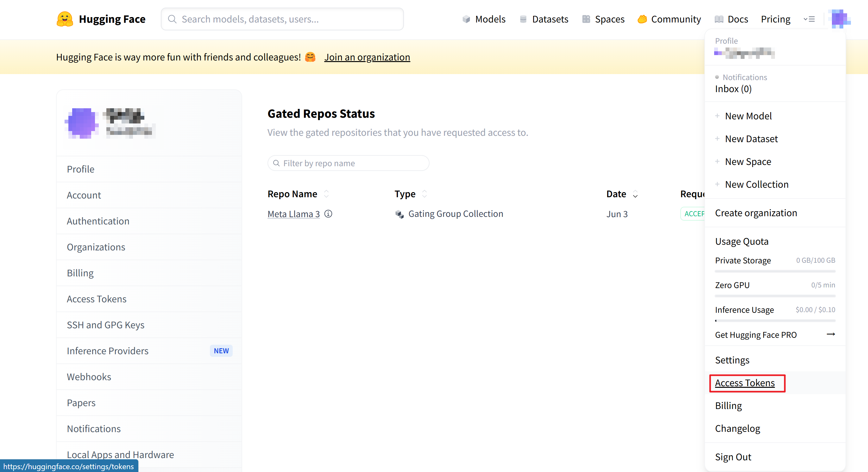Click Get Hugging Face PRO arrow
This screenshot has width=868, height=472.
click(831, 334)
